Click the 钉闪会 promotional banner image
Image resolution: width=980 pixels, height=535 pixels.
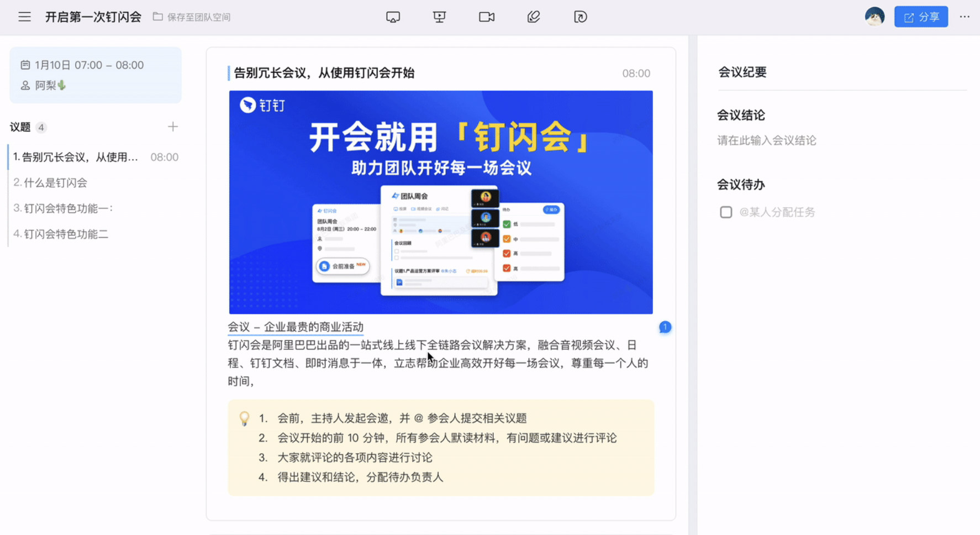click(x=441, y=202)
